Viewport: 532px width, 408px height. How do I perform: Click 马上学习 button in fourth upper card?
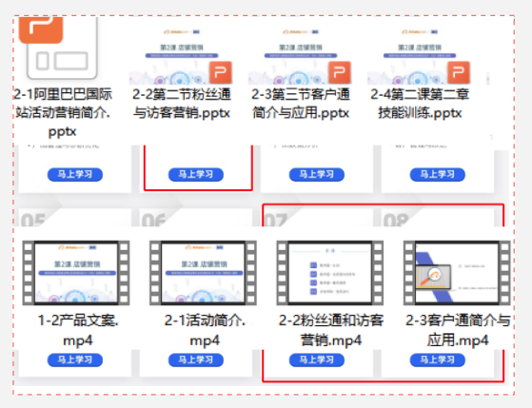pyautogui.click(x=438, y=175)
